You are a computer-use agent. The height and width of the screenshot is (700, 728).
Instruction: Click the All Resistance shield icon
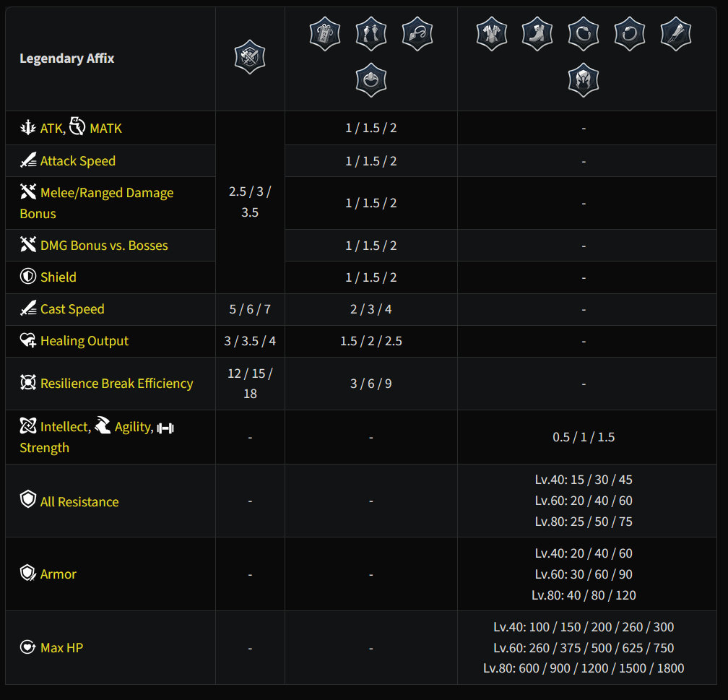coord(28,499)
